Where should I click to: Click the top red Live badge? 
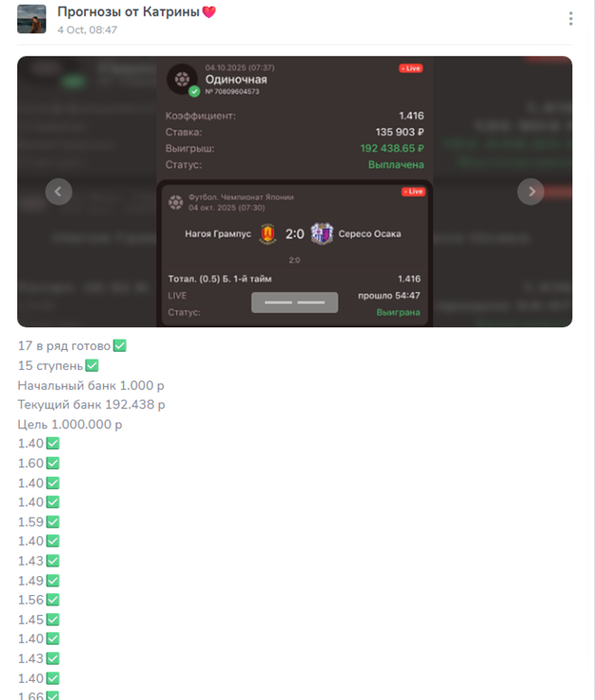click(x=411, y=69)
